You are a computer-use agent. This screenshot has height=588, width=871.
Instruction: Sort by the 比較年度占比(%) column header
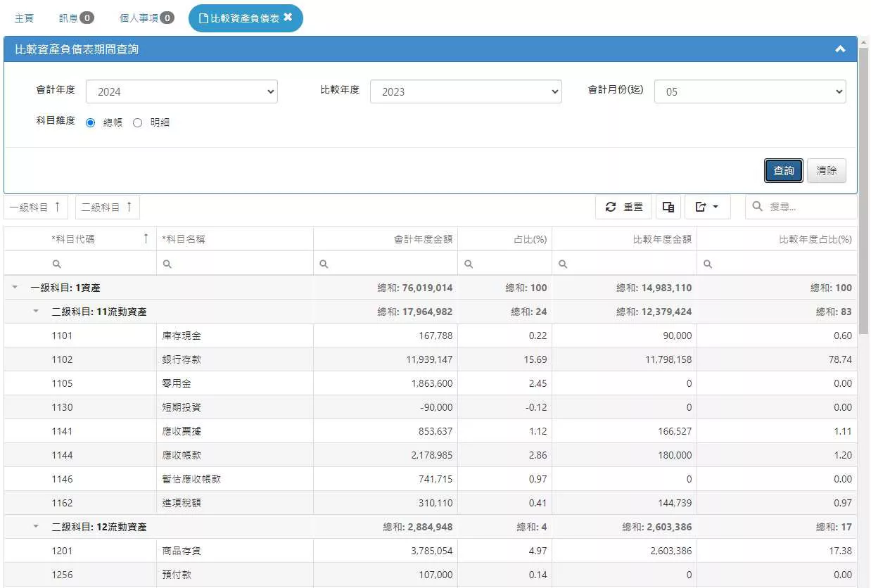tap(777, 239)
